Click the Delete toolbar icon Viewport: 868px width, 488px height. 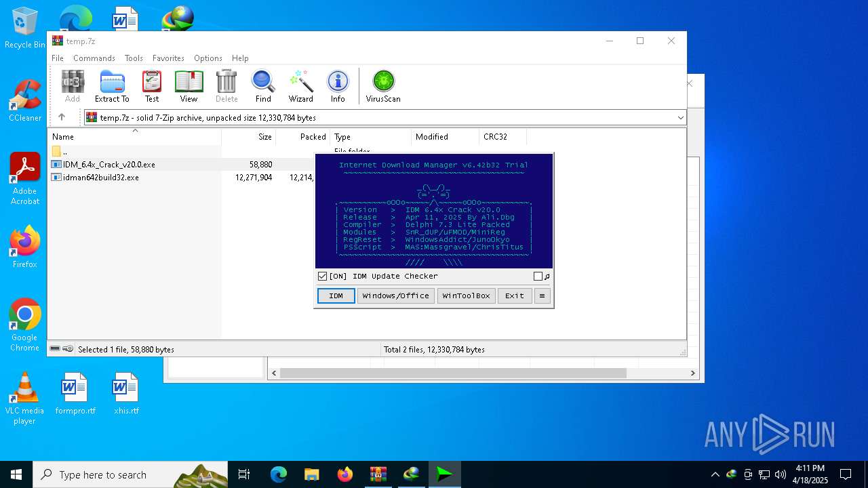coord(226,86)
